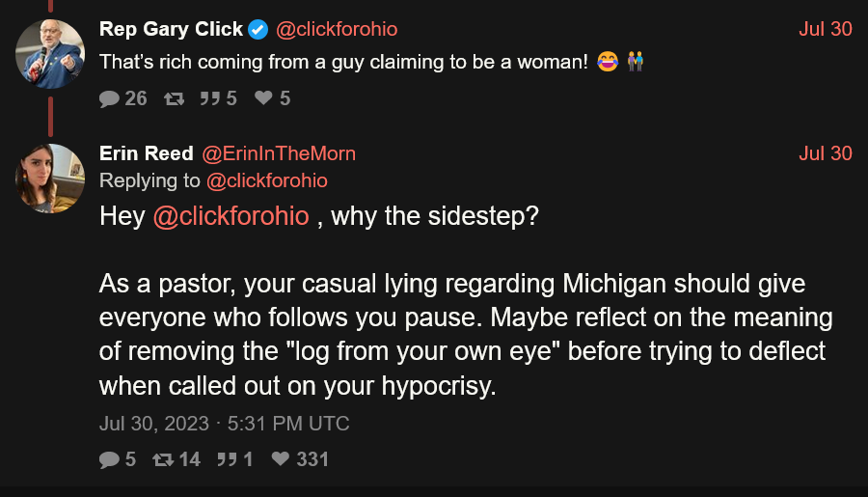Image resolution: width=868 pixels, height=497 pixels.
Task: Click @clickforohio in the Replying to line
Action: click(x=267, y=180)
